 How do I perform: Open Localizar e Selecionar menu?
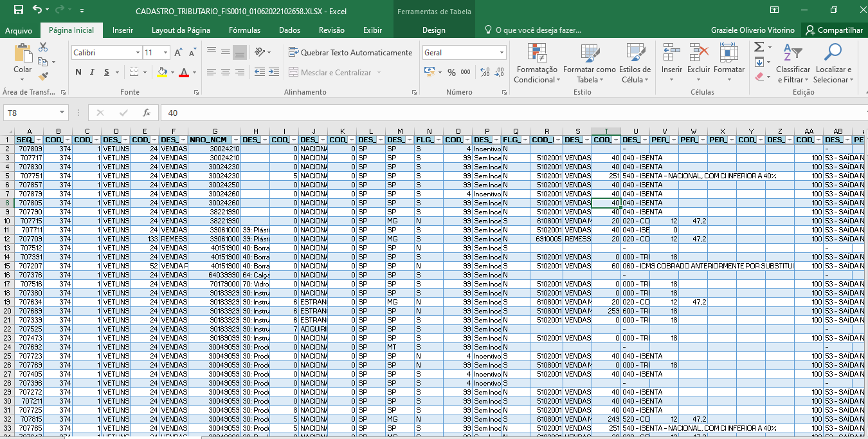[x=833, y=63]
